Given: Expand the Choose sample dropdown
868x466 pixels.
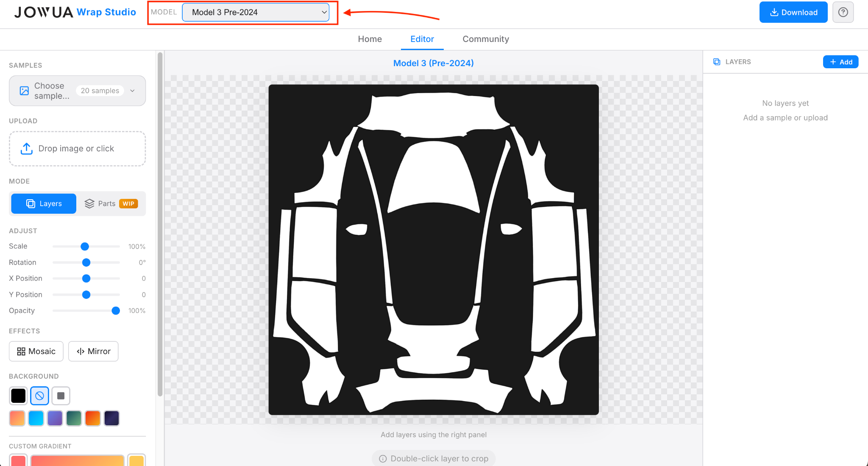Looking at the screenshot, I should pos(77,91).
